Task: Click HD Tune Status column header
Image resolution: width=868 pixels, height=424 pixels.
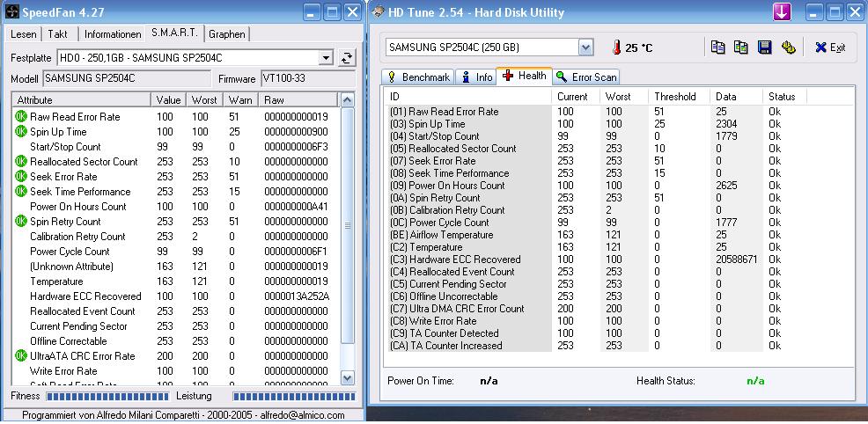Action: [x=784, y=97]
